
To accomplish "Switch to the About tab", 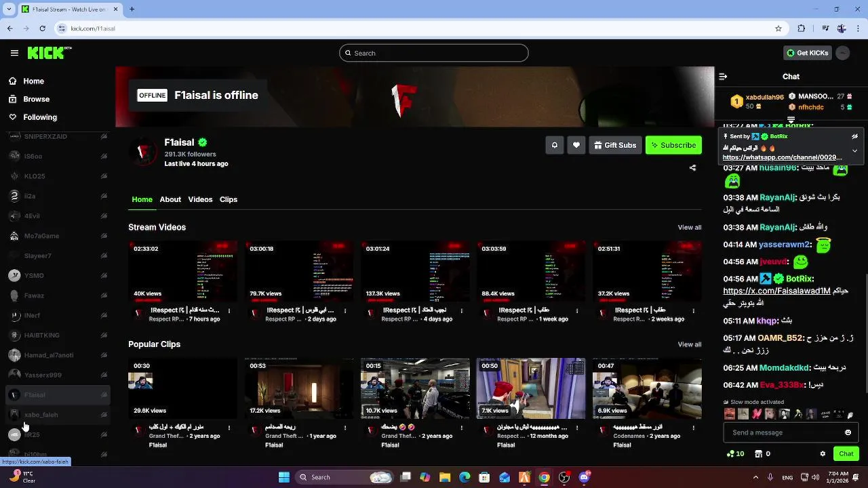I will click(x=170, y=199).
